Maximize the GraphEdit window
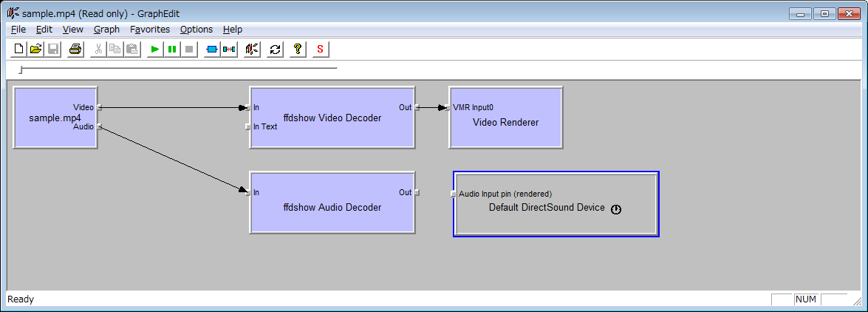This screenshot has width=868, height=312. (x=825, y=13)
